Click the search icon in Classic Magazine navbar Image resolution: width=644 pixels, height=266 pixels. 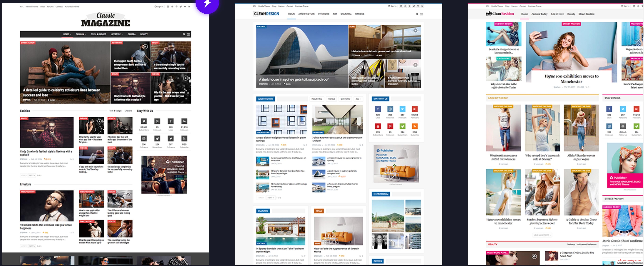pos(184,34)
